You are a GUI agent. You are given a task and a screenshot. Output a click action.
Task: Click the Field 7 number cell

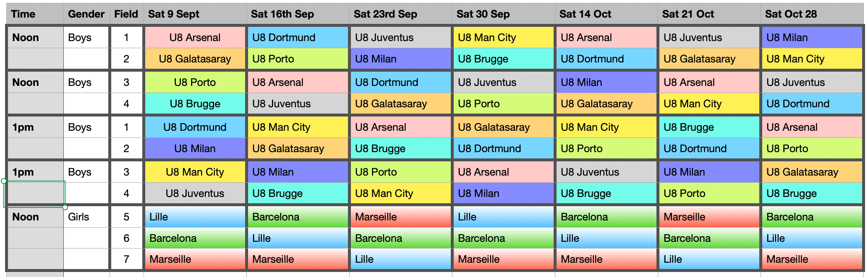pyautogui.click(x=126, y=259)
